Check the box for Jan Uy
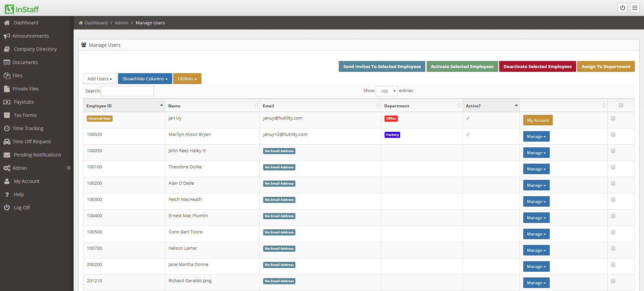This screenshot has height=291, width=644. pos(613,118)
